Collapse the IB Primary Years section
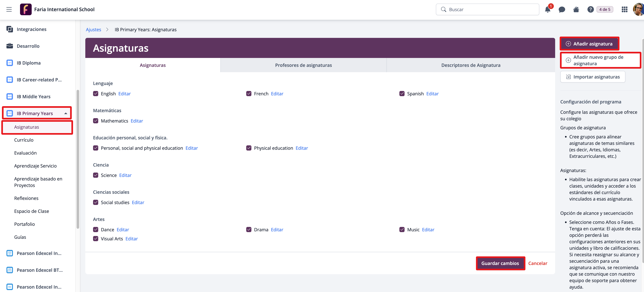This screenshot has height=292, width=644. coord(66,113)
